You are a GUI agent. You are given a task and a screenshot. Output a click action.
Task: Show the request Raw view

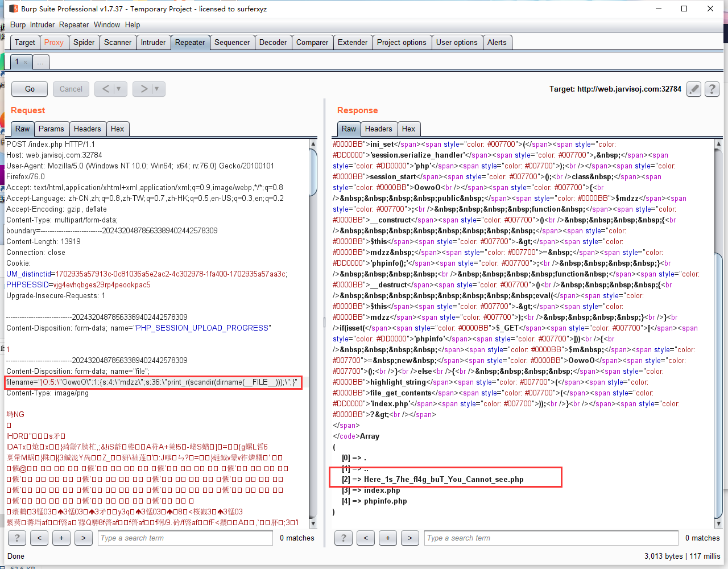pyautogui.click(x=23, y=129)
